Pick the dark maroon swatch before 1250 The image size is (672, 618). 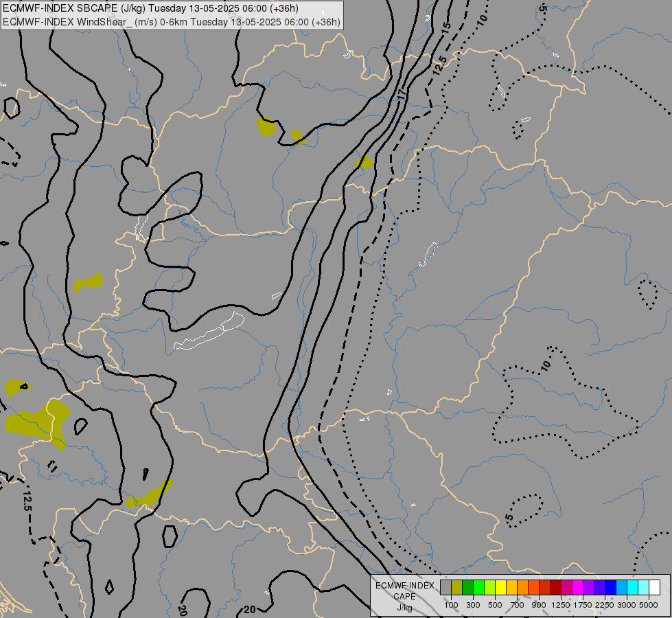(555, 587)
